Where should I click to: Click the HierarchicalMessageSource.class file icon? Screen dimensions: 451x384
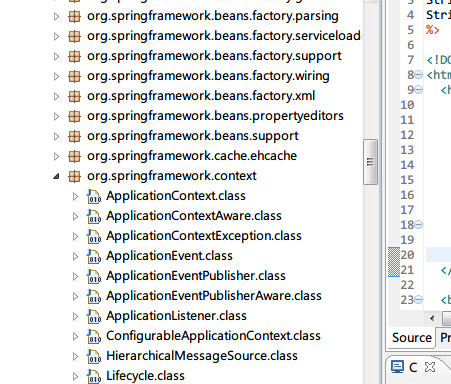[x=94, y=356]
